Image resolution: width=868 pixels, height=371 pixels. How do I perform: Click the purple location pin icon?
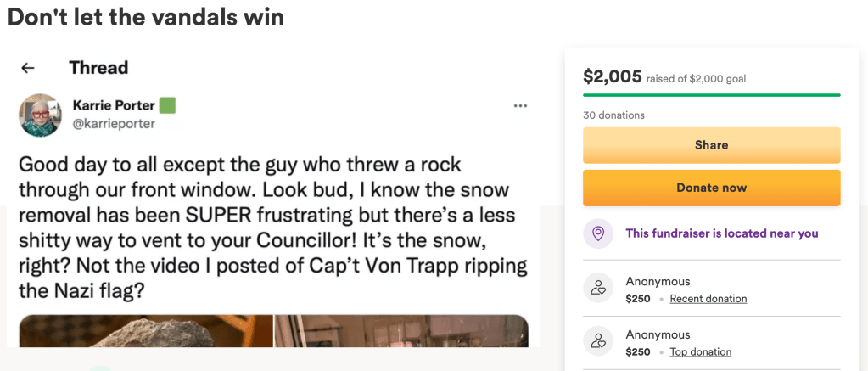(598, 233)
